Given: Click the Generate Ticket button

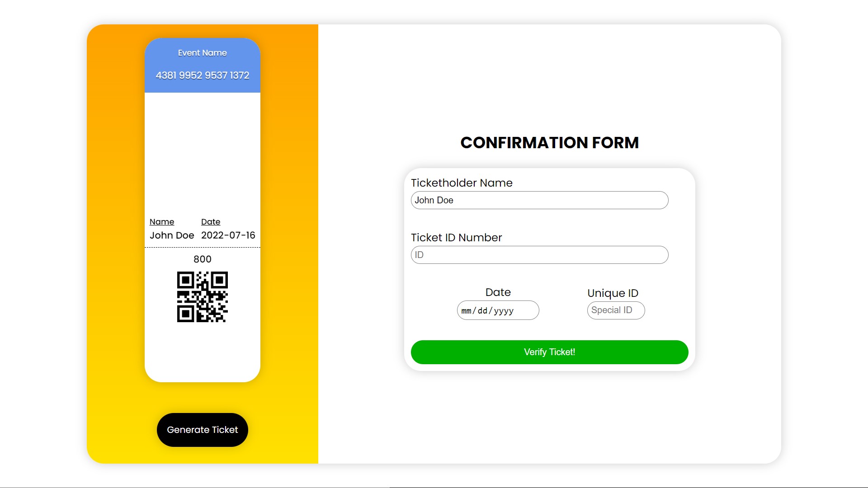Looking at the screenshot, I should [202, 430].
